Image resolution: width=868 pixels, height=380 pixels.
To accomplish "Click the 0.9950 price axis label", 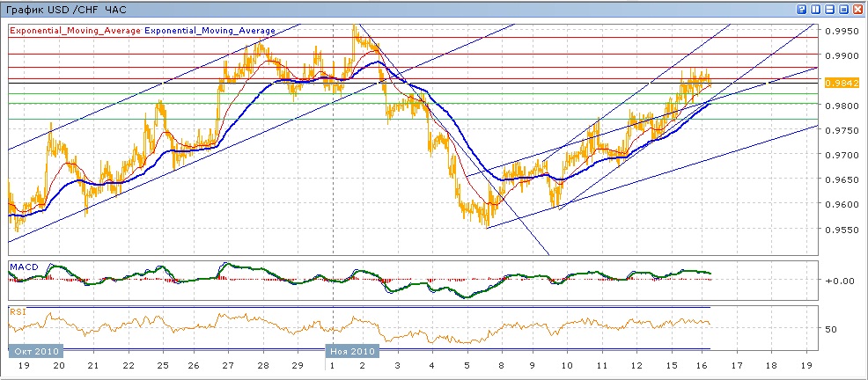I will click(841, 31).
